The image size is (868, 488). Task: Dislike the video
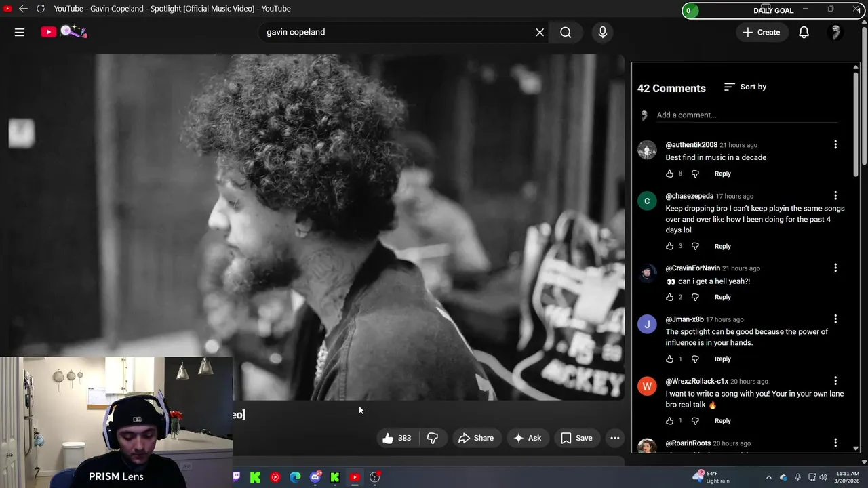tap(433, 438)
